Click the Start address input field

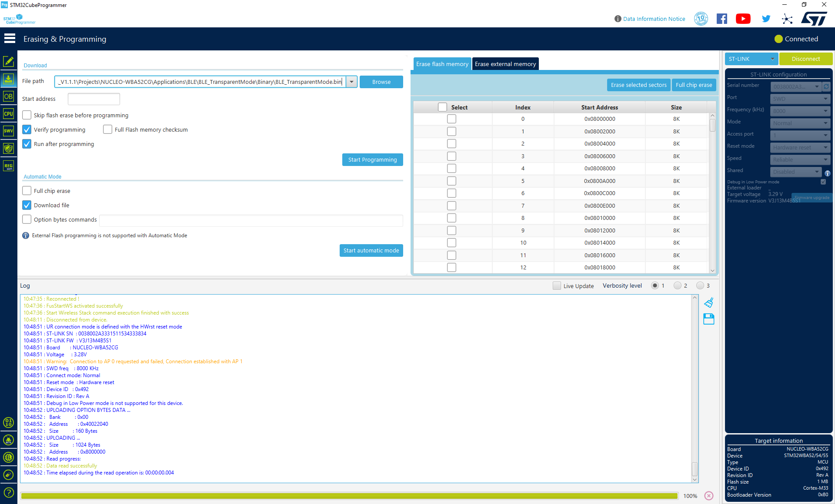coord(94,99)
